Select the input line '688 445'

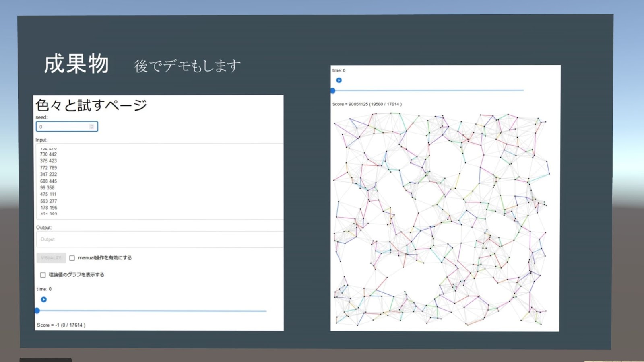48,181
